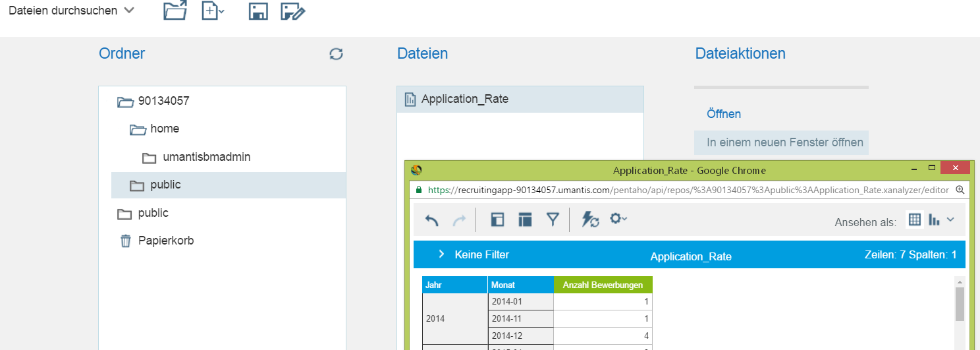Image resolution: width=980 pixels, height=350 pixels.
Task: Open the Papierkorb trash folder
Action: [165, 241]
